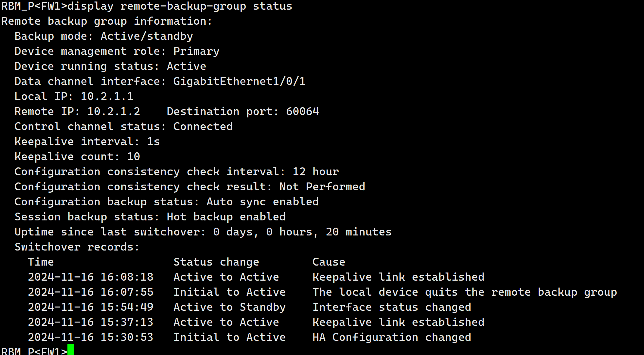Click the Interface status changed cause
This screenshot has width=644, height=355.
pyautogui.click(x=392, y=307)
